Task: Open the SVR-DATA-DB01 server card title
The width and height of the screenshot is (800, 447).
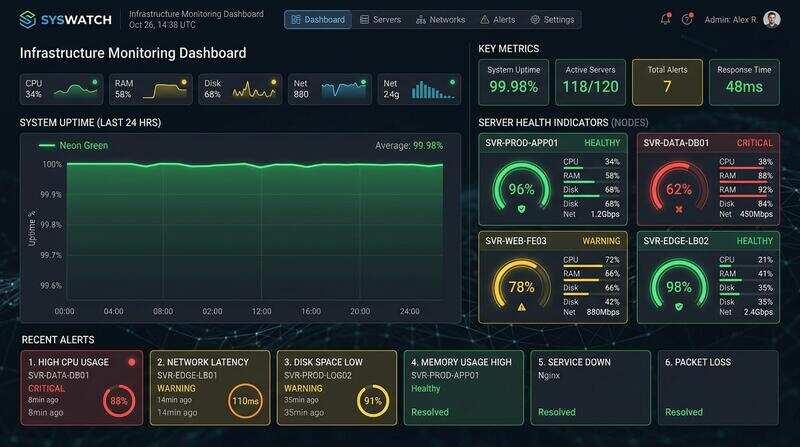Action: coord(676,143)
